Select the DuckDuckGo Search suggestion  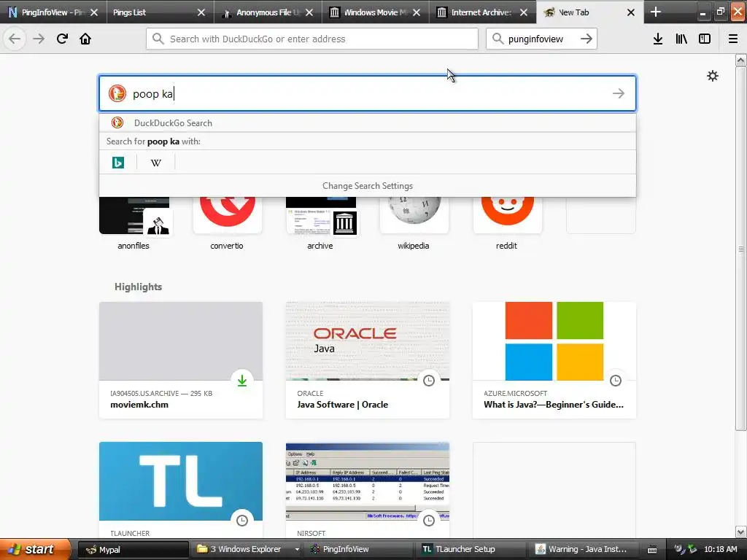click(368, 122)
